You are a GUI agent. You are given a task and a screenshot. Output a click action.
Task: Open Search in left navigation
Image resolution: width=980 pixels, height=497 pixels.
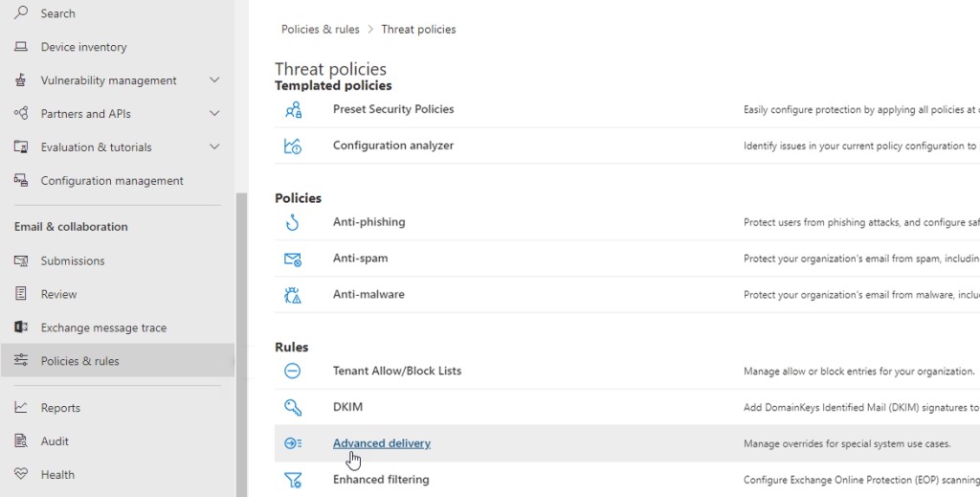[x=57, y=13]
